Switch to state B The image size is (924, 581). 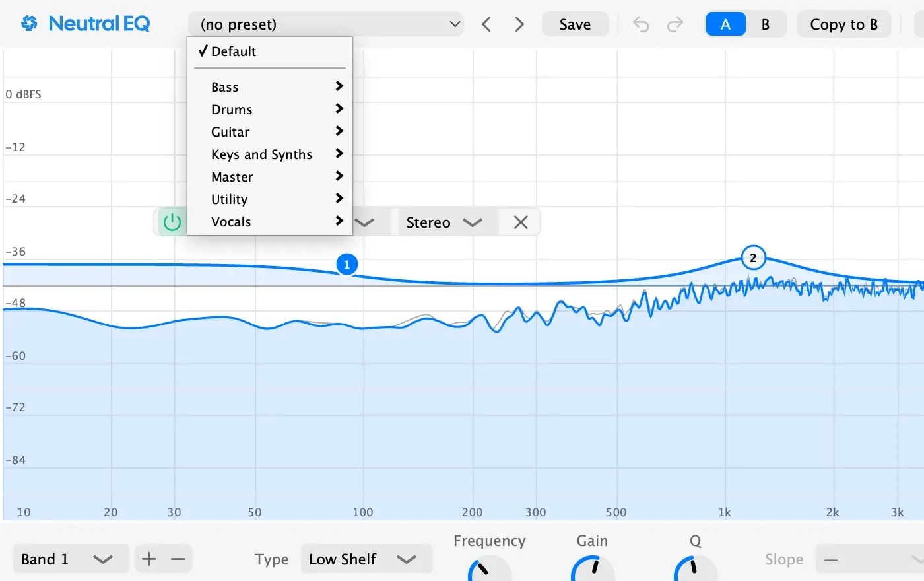point(766,24)
